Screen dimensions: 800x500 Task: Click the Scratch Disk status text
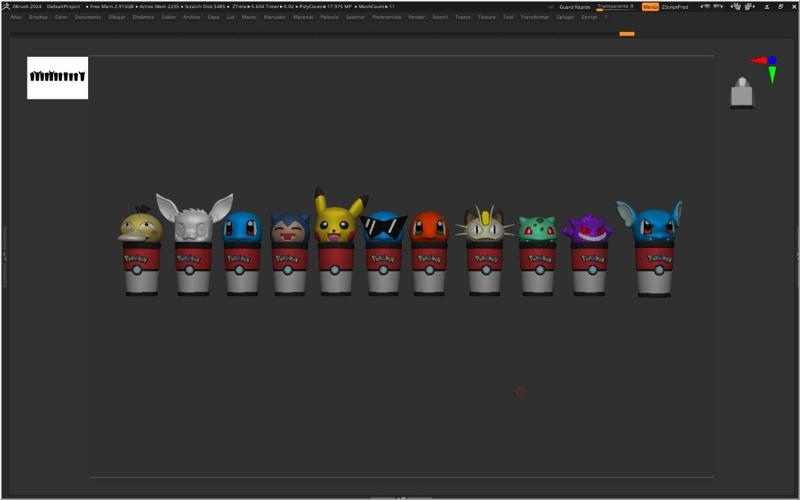[x=205, y=7]
